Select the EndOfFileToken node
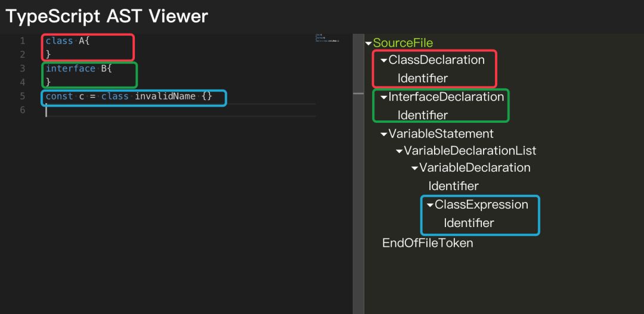 click(428, 243)
